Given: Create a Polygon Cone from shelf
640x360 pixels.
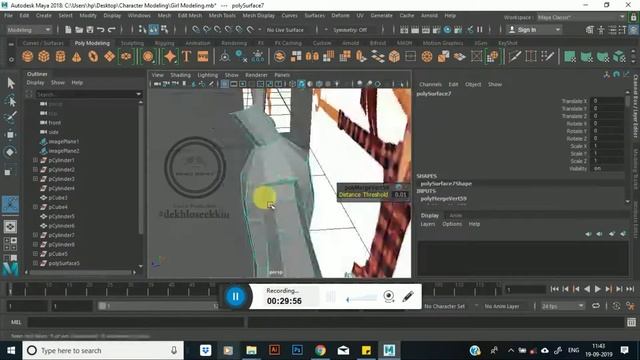Looking at the screenshot, I should point(77,56).
